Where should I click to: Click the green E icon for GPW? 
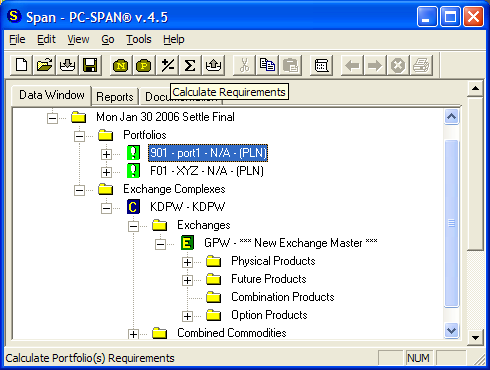[x=187, y=243]
